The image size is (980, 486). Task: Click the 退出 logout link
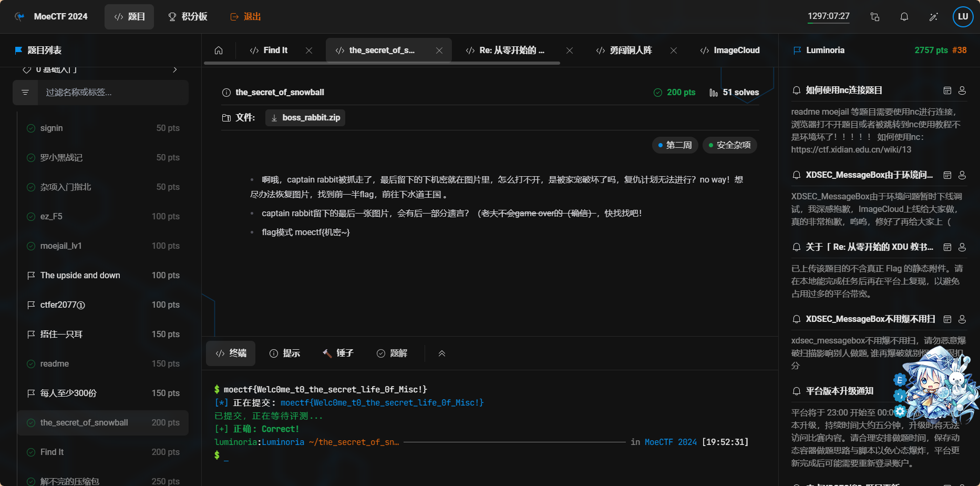(245, 17)
